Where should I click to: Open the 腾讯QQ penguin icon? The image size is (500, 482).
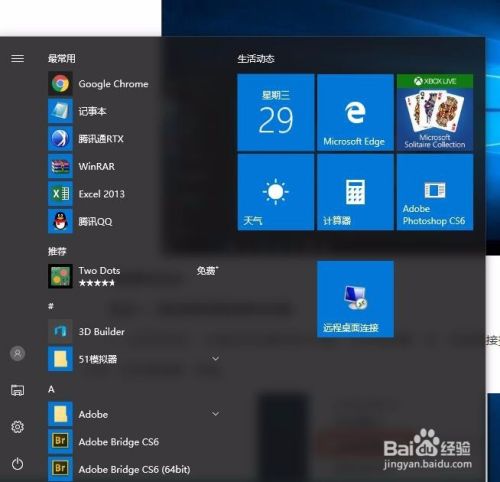tap(60, 221)
